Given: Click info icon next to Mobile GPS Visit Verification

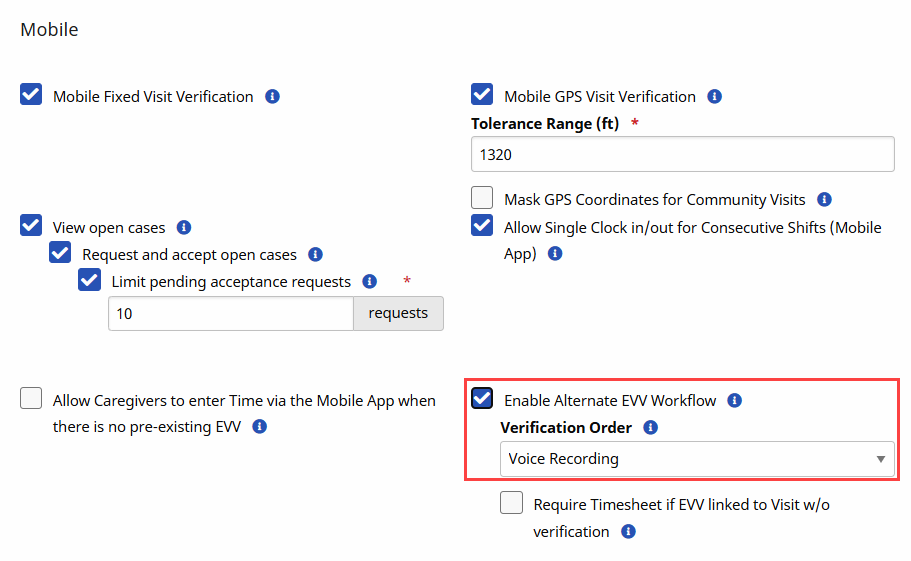Looking at the screenshot, I should click(714, 97).
